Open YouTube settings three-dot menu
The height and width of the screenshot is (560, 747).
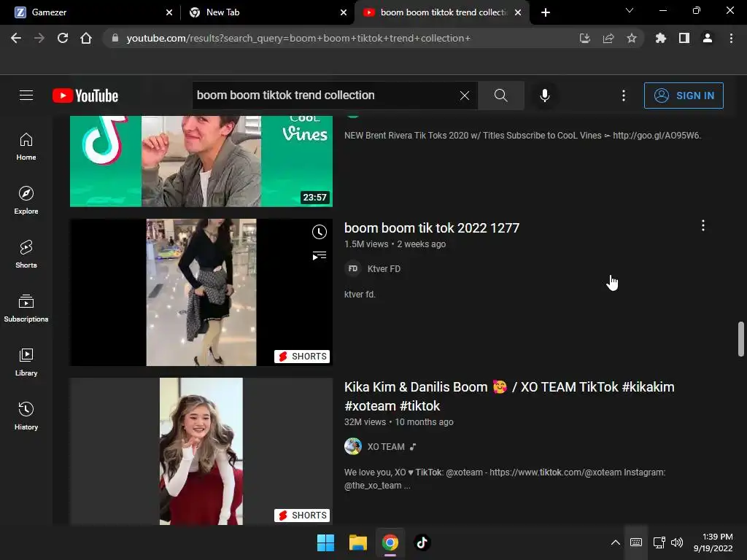623,96
